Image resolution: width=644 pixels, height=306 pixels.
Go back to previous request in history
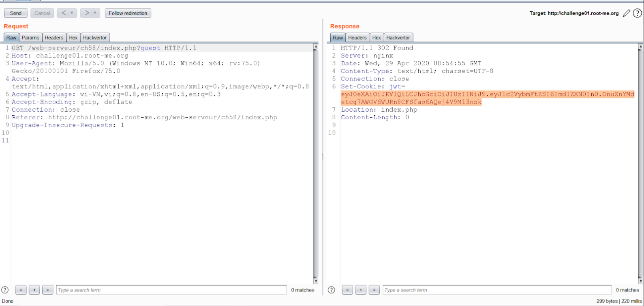pyautogui.click(x=64, y=13)
